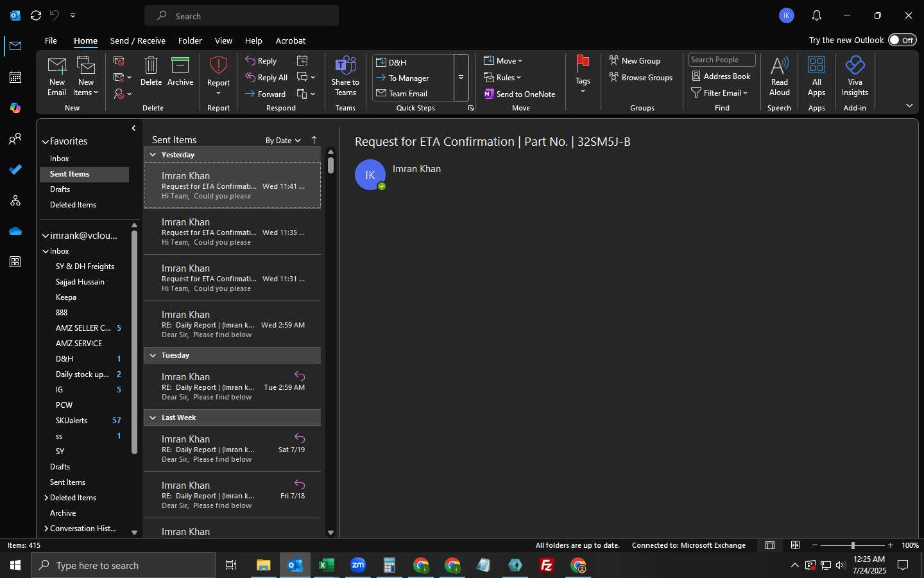Click the Search People field

click(722, 60)
